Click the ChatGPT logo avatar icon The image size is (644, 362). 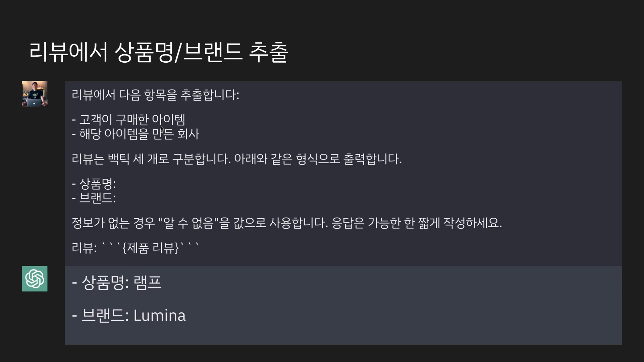(35, 279)
